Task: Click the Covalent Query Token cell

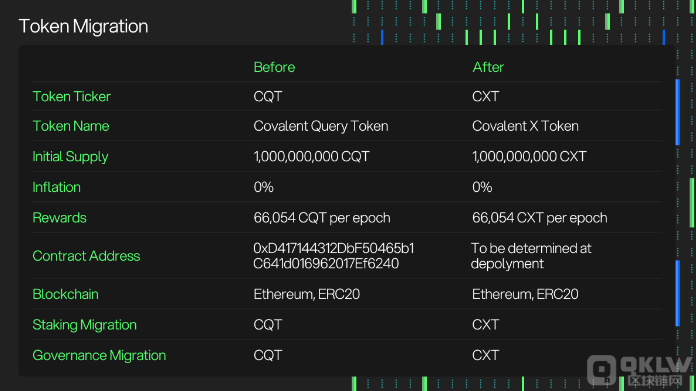Action: (321, 126)
